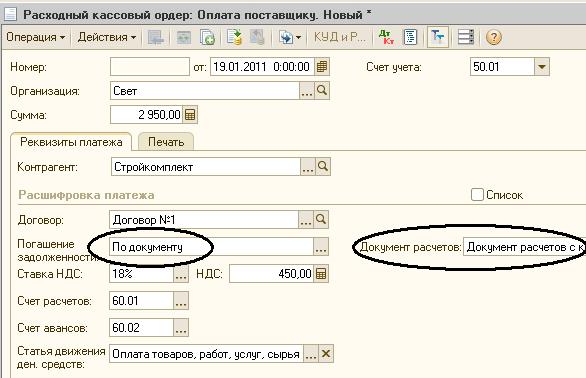Viewport: 586px width, 378px height.
Task: Click the По документу field
Action: coord(211,247)
